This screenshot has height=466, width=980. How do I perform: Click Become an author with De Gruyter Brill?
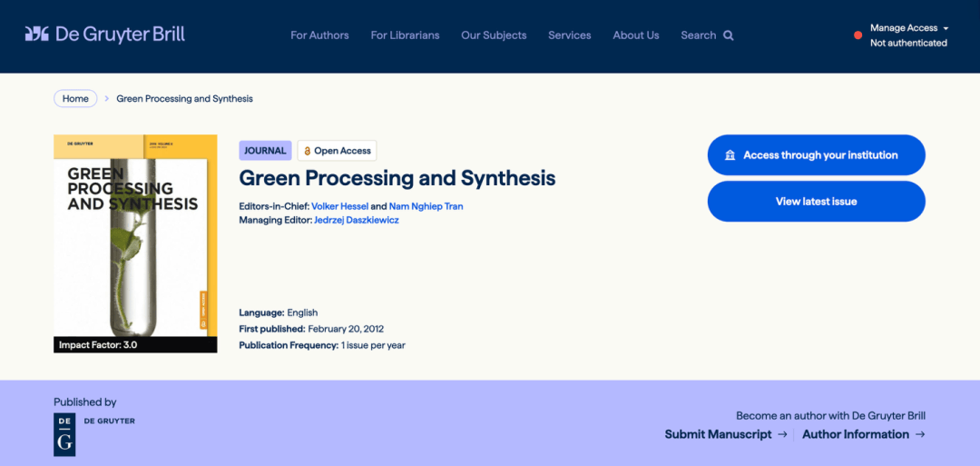pyautogui.click(x=830, y=415)
